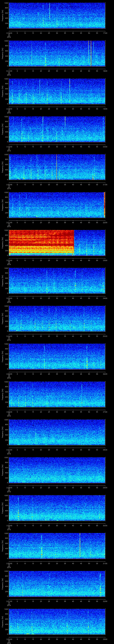
Task: Click the "2:17:00" time label
Action: pos(9,71)
